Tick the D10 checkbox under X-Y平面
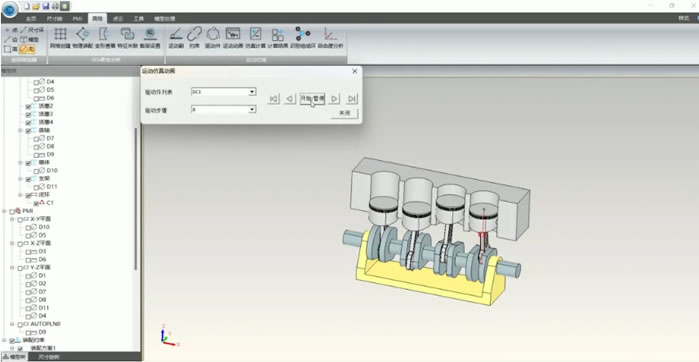Screen dimensions: 699x362 pyautogui.click(x=29, y=227)
